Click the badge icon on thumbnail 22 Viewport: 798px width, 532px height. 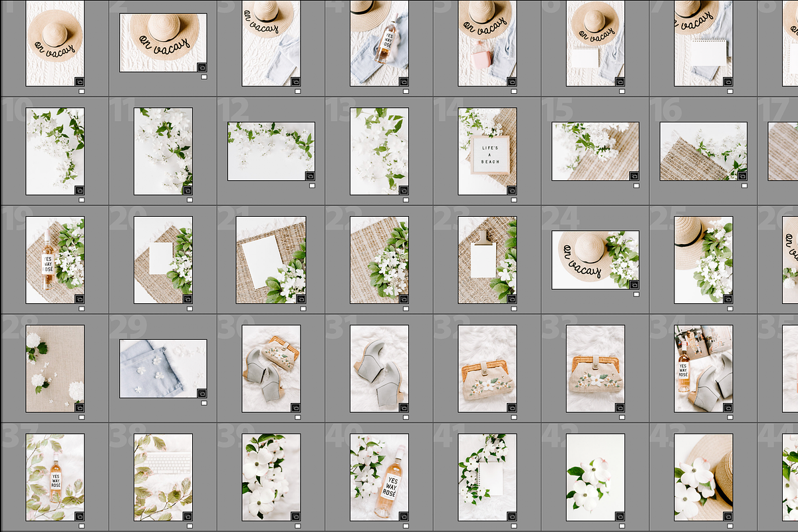click(404, 299)
